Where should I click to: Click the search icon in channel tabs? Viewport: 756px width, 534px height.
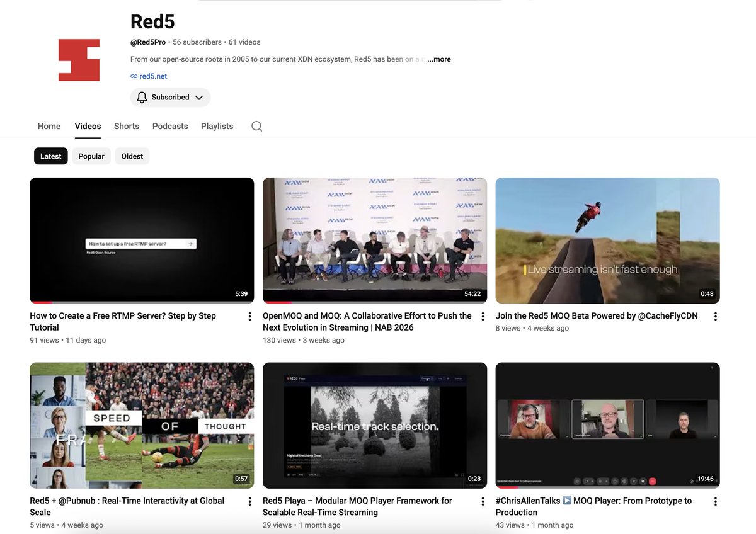coord(256,126)
